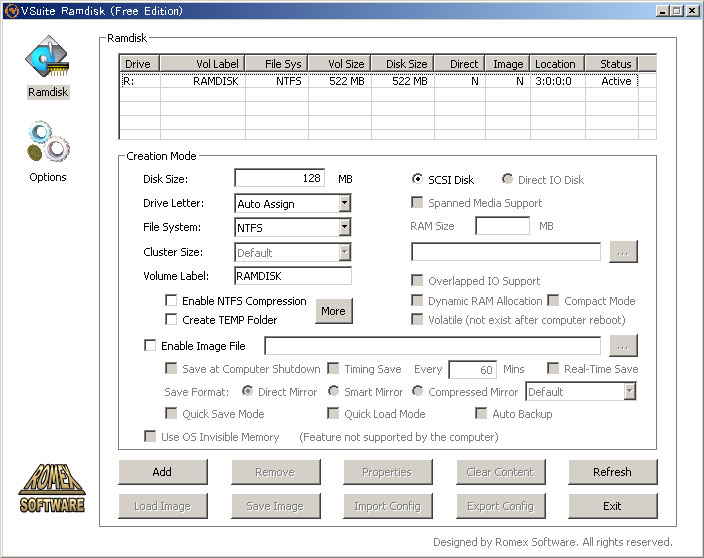Image resolution: width=704 pixels, height=558 pixels.
Task: Click the Status column header
Action: 612,63
